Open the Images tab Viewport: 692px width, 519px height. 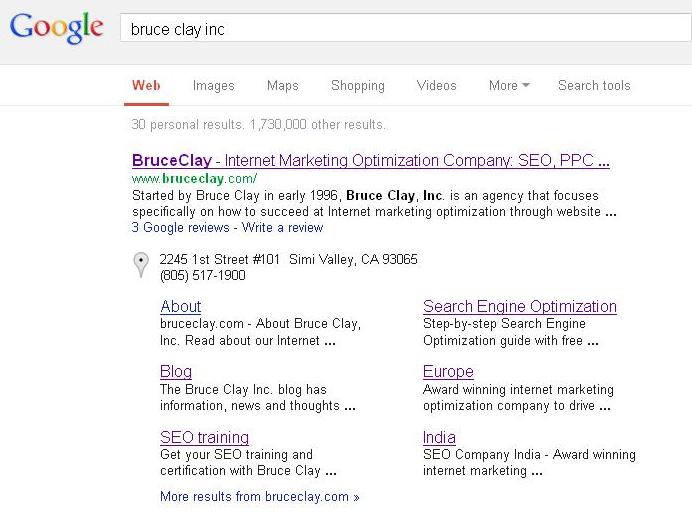[213, 85]
